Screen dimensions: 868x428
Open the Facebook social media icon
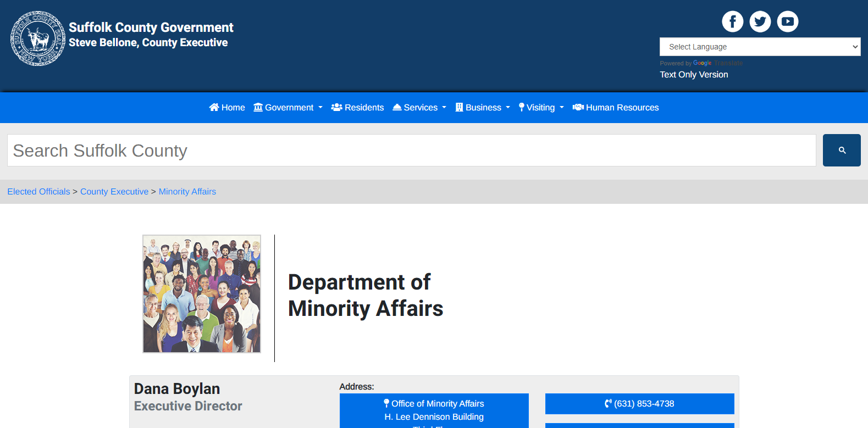click(732, 21)
